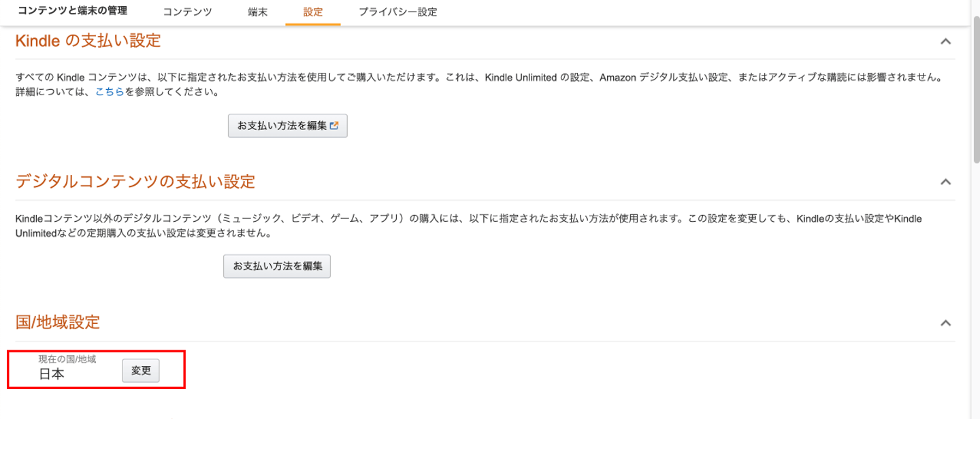Collapse the Kindle の支払い設定 section chevron

[945, 41]
